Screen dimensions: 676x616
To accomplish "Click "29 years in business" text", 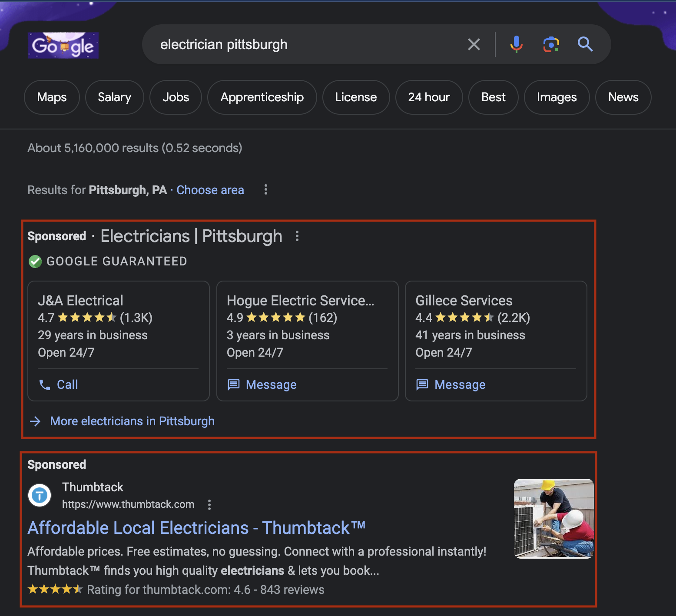I will point(93,335).
